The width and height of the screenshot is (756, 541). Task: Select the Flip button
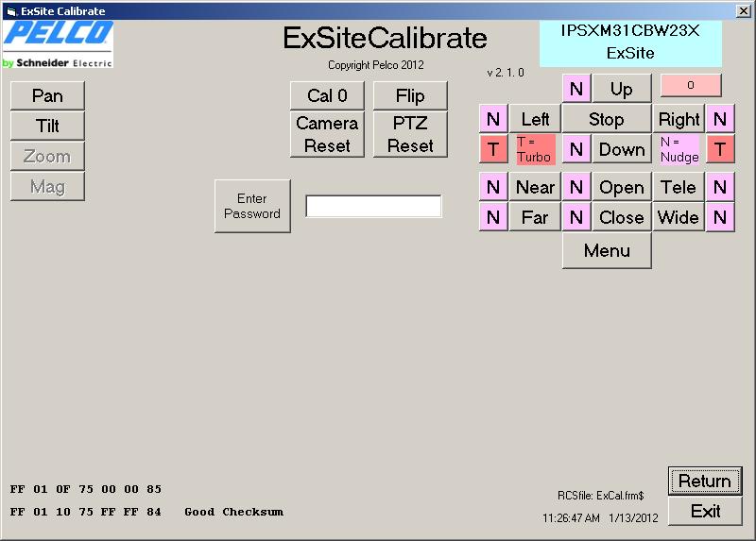410,95
